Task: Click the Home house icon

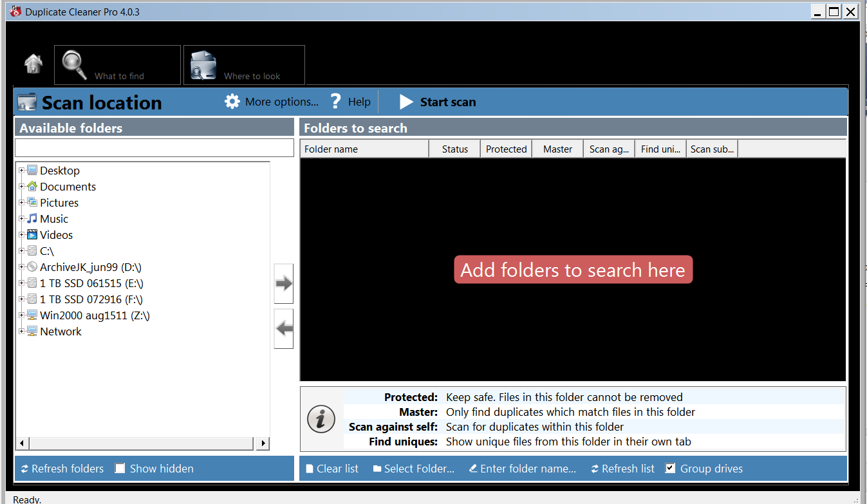Action: tap(33, 64)
